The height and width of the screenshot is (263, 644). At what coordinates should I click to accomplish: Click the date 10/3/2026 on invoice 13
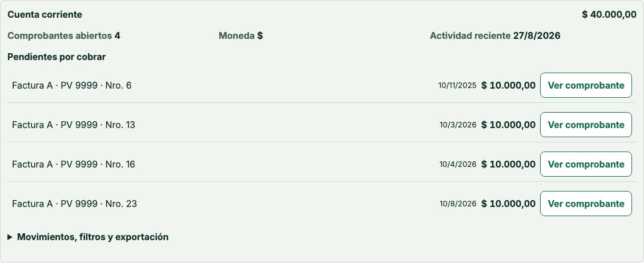tap(458, 125)
